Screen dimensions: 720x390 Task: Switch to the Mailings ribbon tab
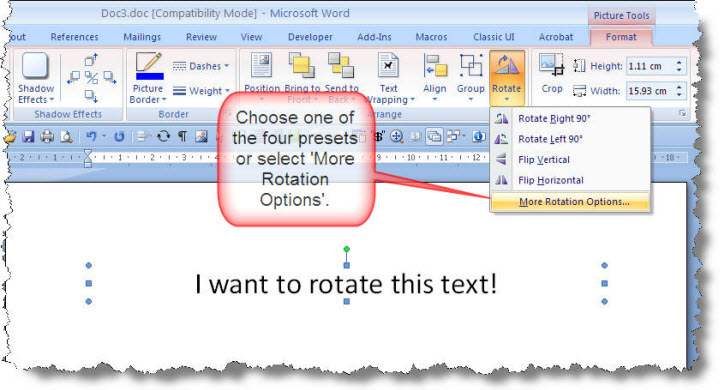click(x=142, y=37)
